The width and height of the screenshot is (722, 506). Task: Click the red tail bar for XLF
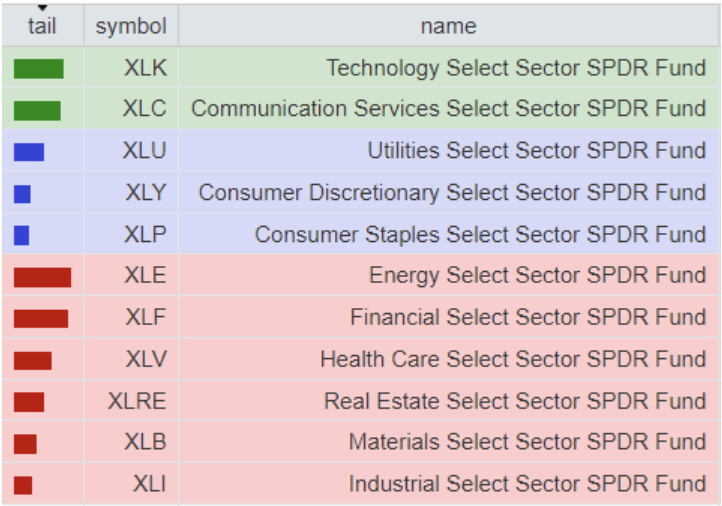coord(41,318)
